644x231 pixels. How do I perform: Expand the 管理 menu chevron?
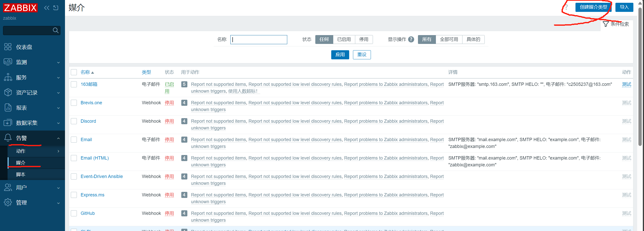[x=58, y=203]
